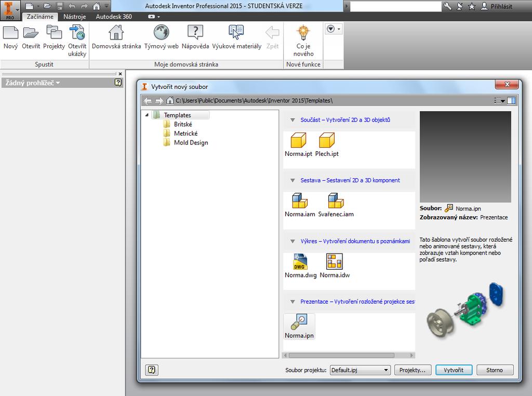Click the search input field in the title bar

395,6
